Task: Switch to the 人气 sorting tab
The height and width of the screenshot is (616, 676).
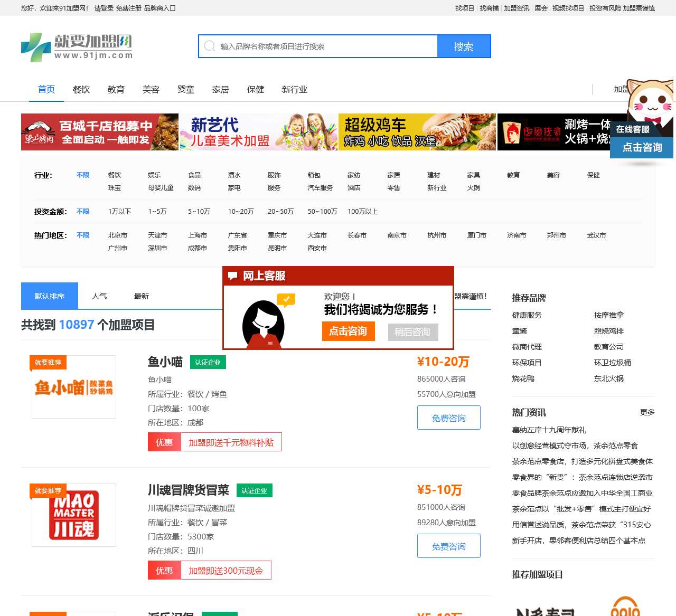Action: [x=99, y=296]
